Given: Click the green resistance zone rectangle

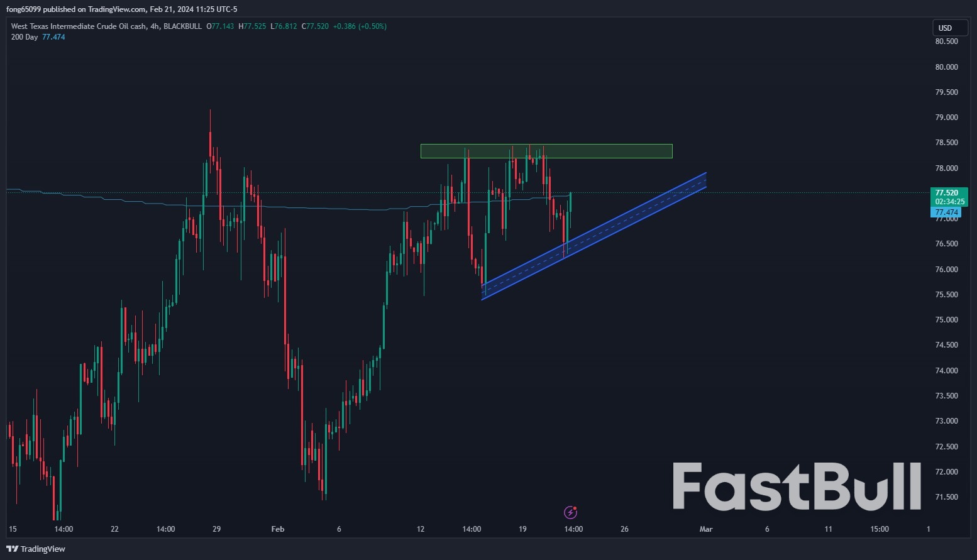Looking at the screenshot, I should (546, 151).
